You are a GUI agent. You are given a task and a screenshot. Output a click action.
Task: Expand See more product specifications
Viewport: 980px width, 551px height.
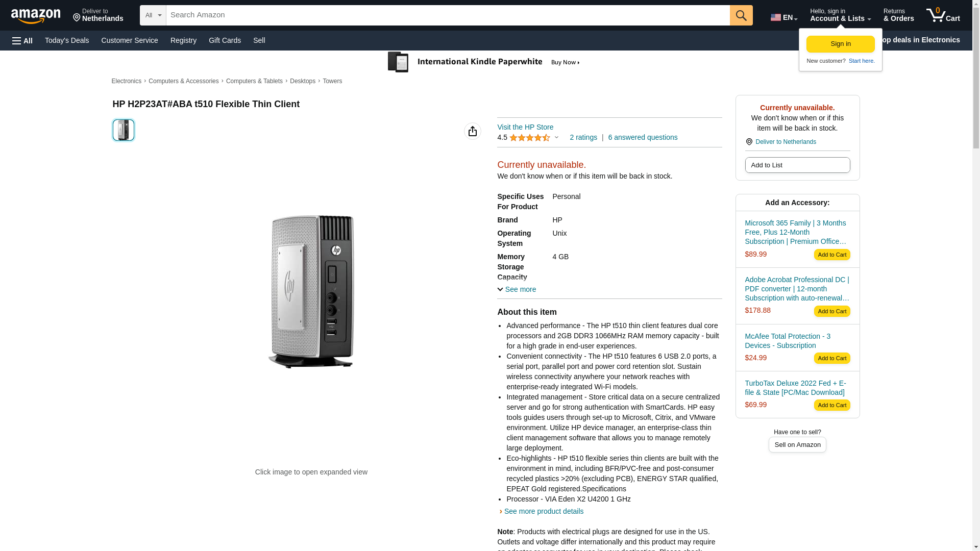[x=517, y=289]
